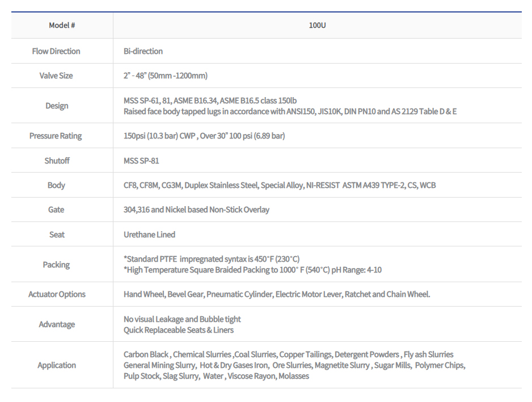532x402 pixels.
Task: Click the Body row label
Action: pyautogui.click(x=57, y=185)
